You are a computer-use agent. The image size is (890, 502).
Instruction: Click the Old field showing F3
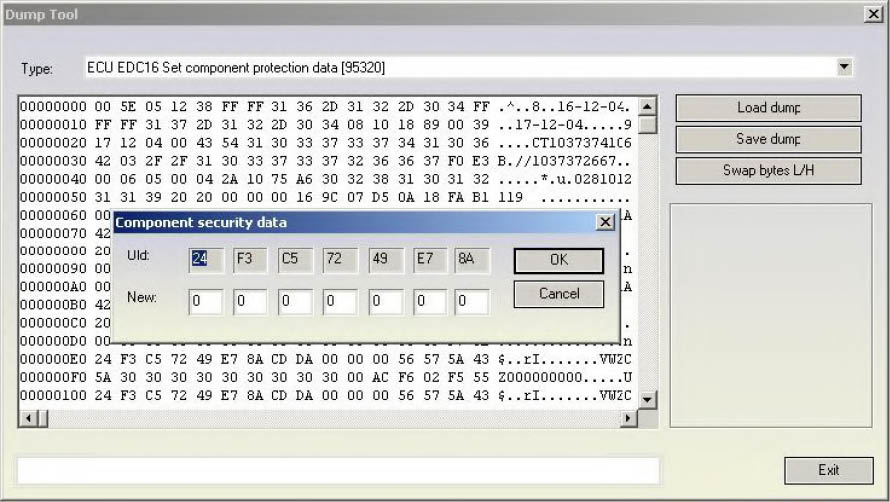pyautogui.click(x=250, y=260)
